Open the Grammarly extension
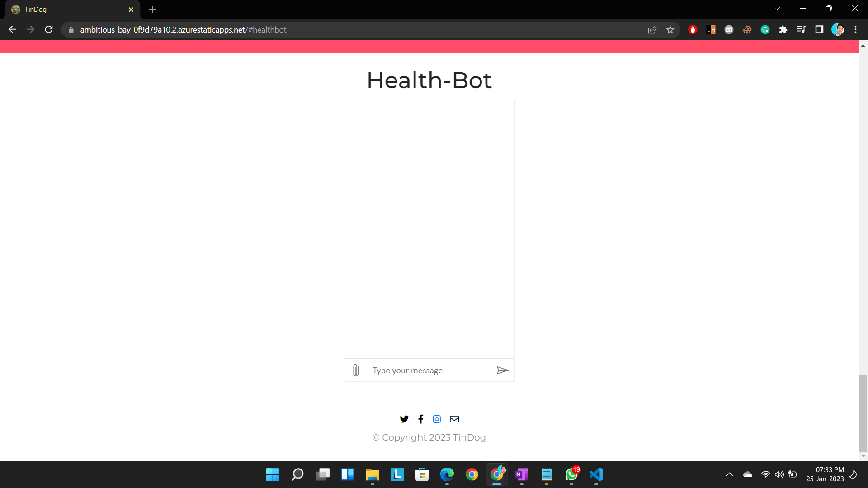868x488 pixels. point(765,29)
